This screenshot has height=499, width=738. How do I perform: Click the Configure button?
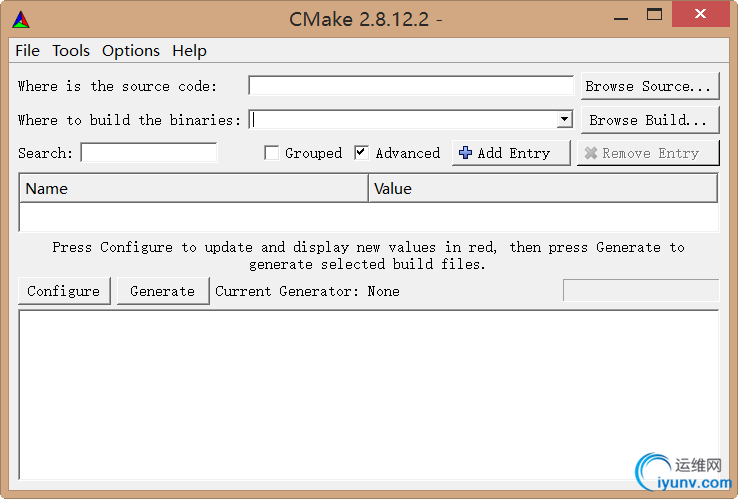pos(64,291)
